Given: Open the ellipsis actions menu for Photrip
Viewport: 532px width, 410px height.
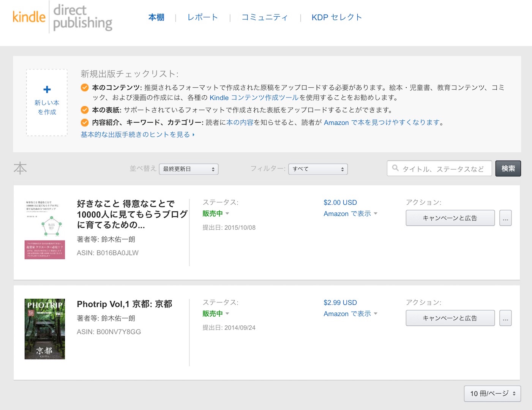Looking at the screenshot, I should coord(505,318).
